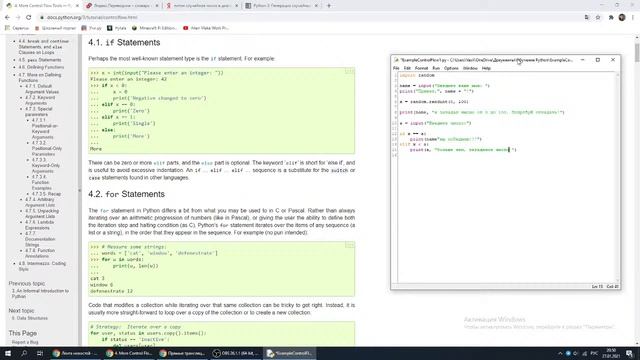The width and height of the screenshot is (640, 360).
Task: Show hidden system tray icons chevron
Action: click(x=560, y=353)
